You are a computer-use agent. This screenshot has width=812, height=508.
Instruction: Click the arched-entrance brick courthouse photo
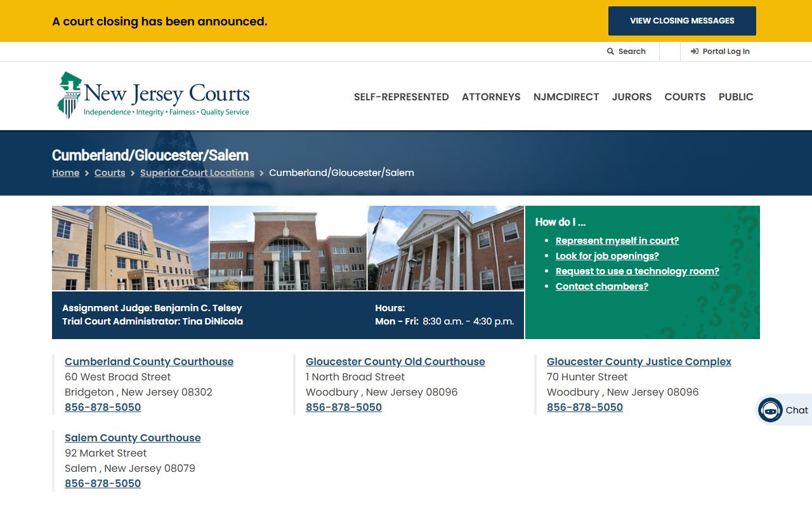click(288, 248)
